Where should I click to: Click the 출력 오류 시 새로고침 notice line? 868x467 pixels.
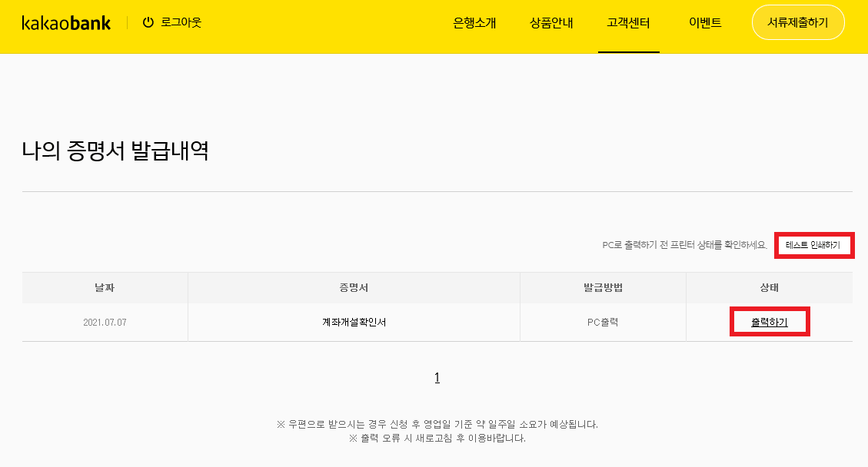click(x=437, y=439)
